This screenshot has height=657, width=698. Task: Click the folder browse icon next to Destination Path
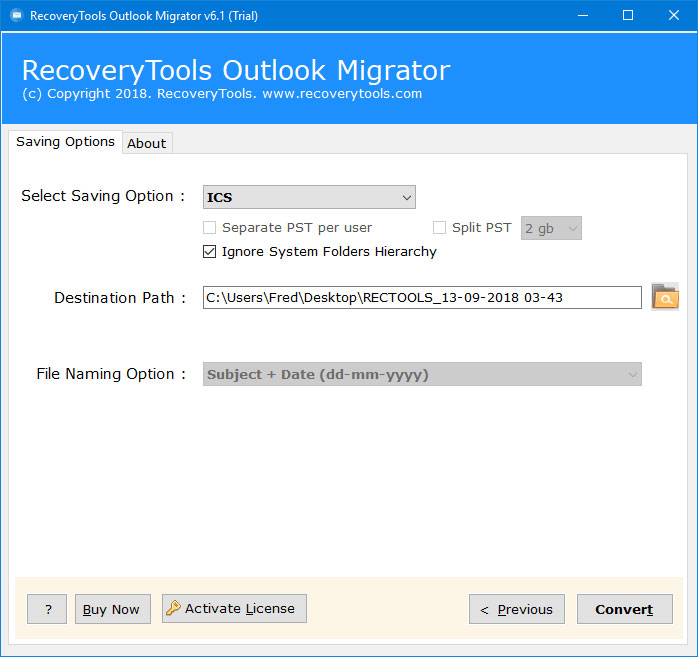(665, 296)
